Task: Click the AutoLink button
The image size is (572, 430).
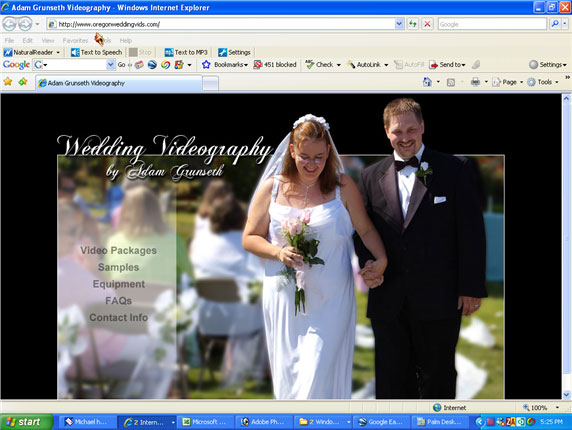Action: coord(367,65)
